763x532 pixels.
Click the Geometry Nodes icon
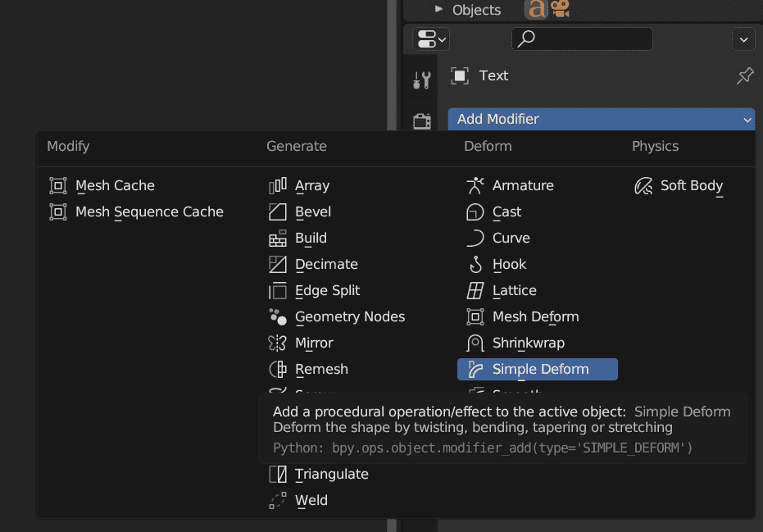(x=278, y=317)
